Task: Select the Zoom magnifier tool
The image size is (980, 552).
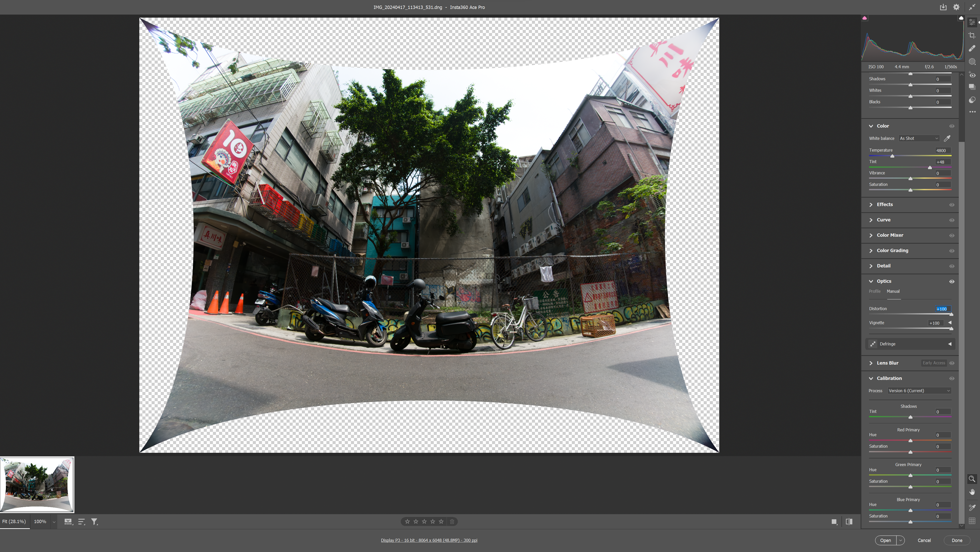Action: pos(972,479)
